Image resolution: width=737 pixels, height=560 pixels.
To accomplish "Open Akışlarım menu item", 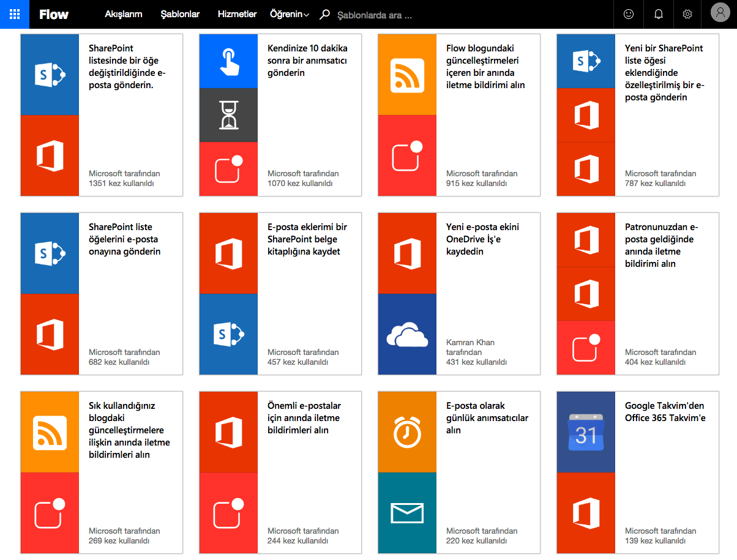I will (x=124, y=14).
